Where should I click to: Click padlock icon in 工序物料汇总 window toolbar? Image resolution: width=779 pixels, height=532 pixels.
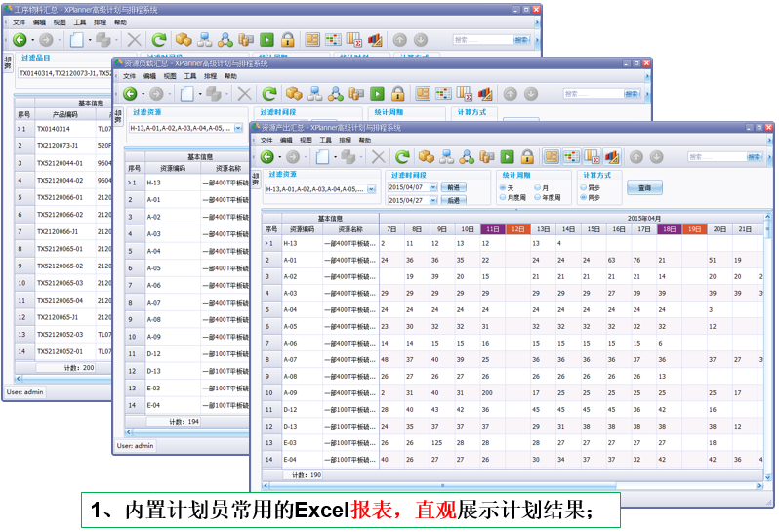pyautogui.click(x=288, y=40)
